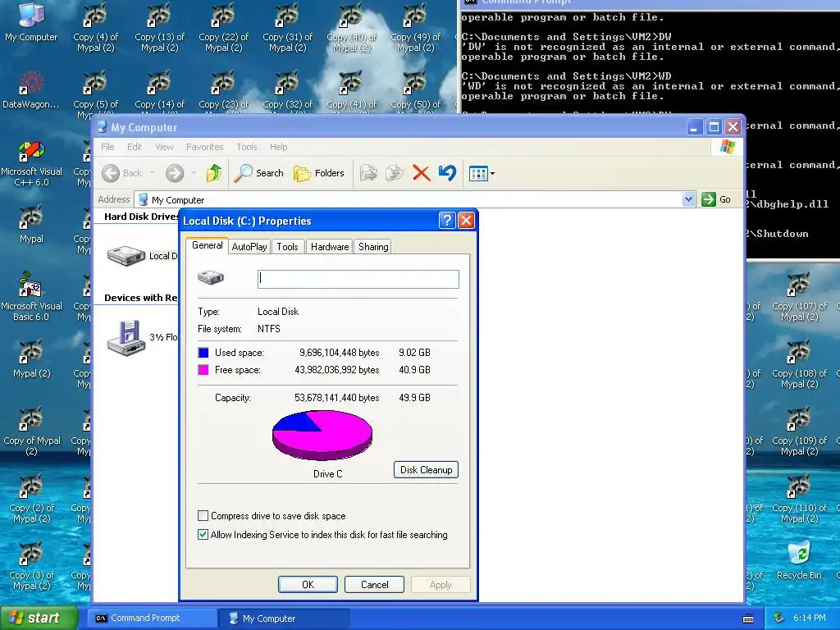Click the blue Undo toolbar icon

[x=447, y=173]
